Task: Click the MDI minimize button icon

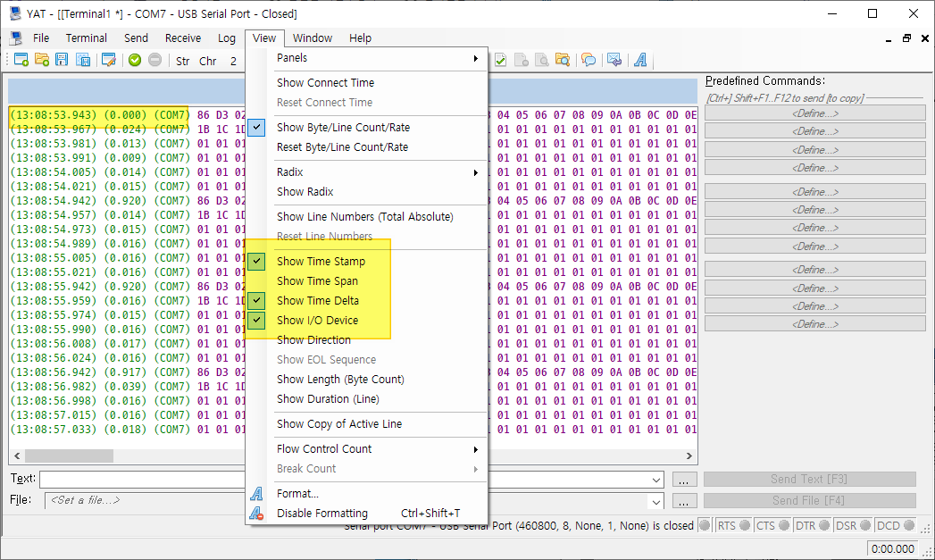Action: pos(889,38)
